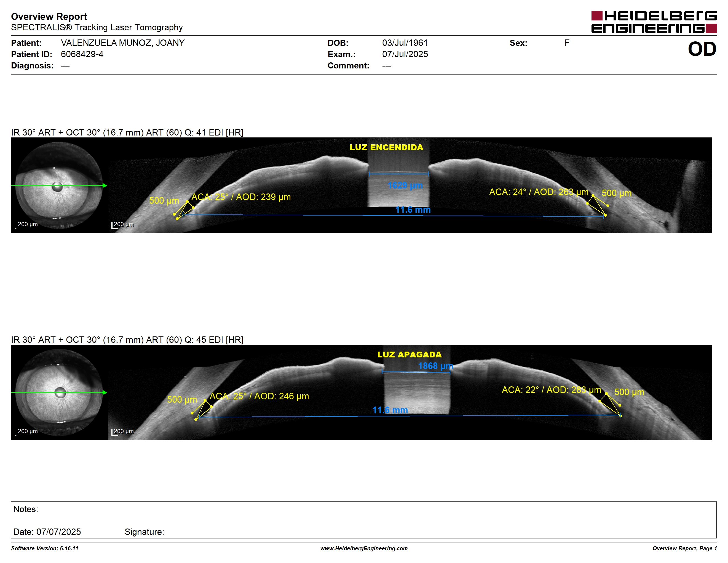Click the 11.6 mm label in the lower scan
Screen dimensions: 728x563
pyautogui.click(x=390, y=410)
